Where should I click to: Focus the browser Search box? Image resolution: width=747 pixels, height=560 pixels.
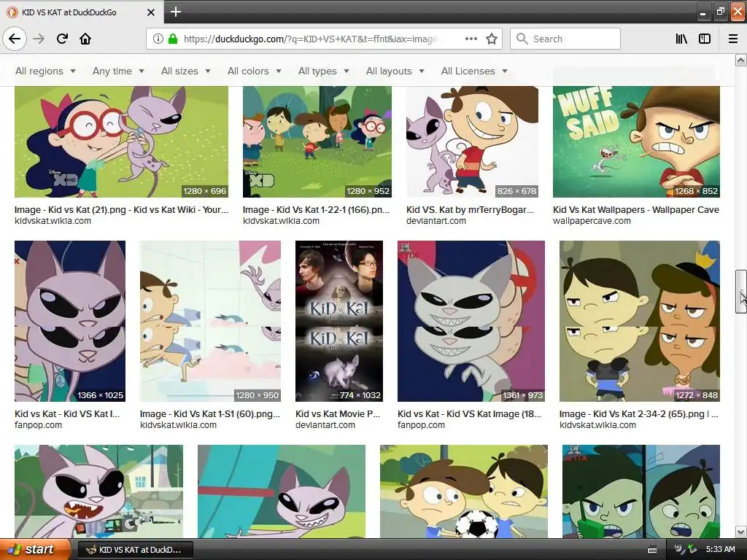(x=565, y=39)
